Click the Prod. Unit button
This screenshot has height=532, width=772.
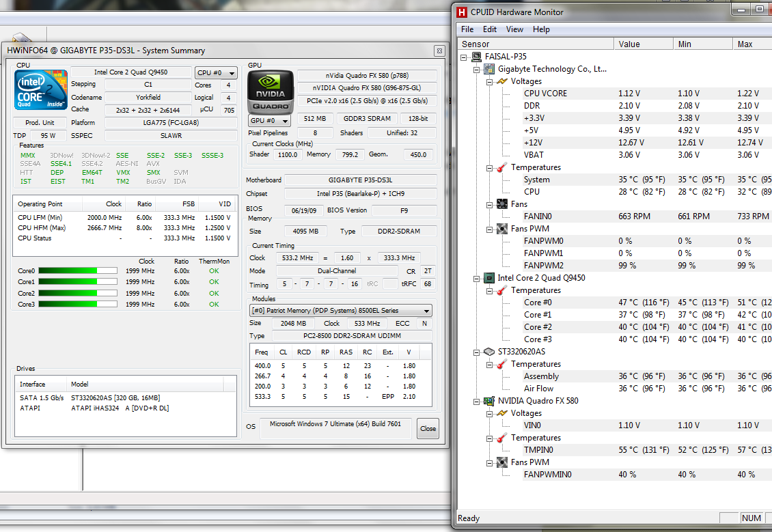pyautogui.click(x=40, y=122)
